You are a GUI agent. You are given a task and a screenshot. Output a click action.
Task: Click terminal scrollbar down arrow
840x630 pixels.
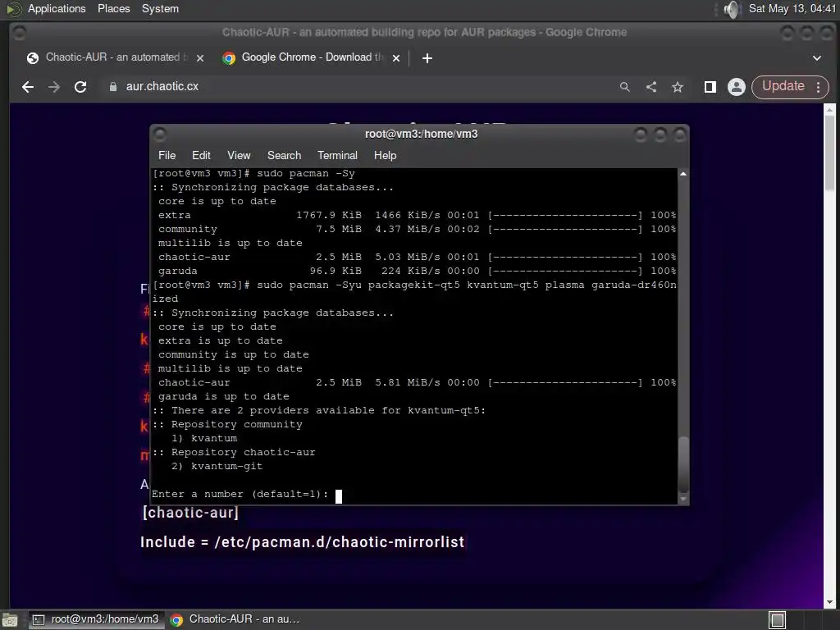click(683, 499)
